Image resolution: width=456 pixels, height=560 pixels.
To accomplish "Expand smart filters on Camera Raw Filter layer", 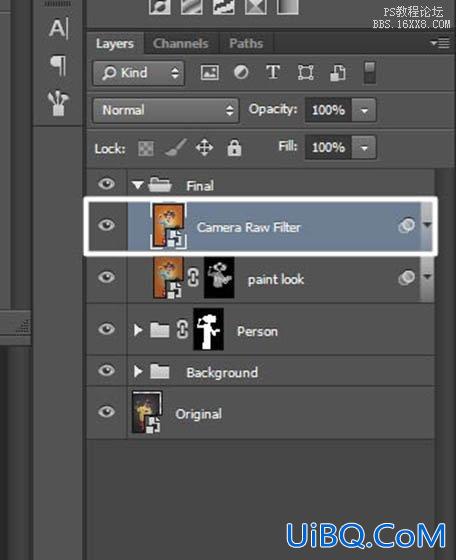I will click(427, 225).
